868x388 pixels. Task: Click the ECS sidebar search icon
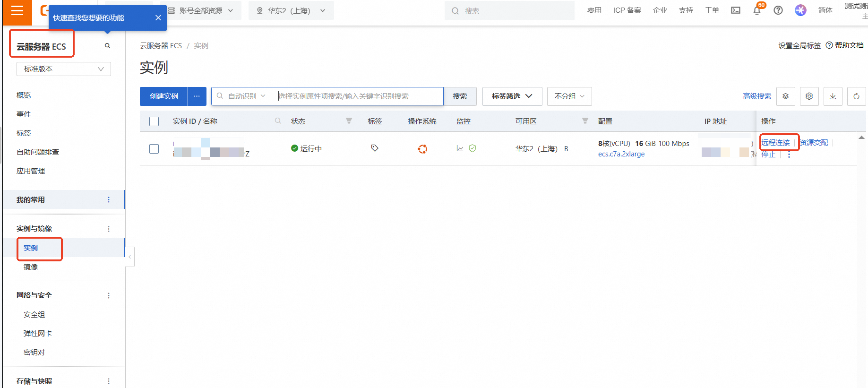click(x=107, y=46)
